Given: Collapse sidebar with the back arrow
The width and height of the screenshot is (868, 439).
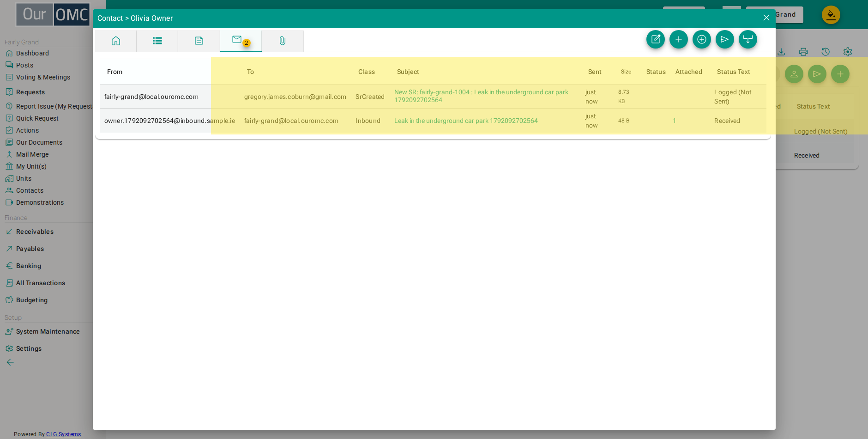Looking at the screenshot, I should point(10,362).
